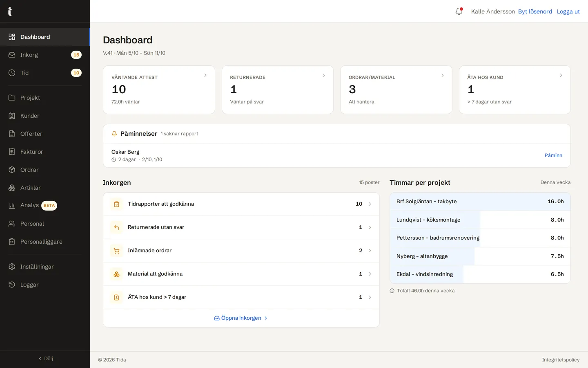Open the Integritetspolicy footer link
The height and width of the screenshot is (368, 588).
[x=561, y=360]
